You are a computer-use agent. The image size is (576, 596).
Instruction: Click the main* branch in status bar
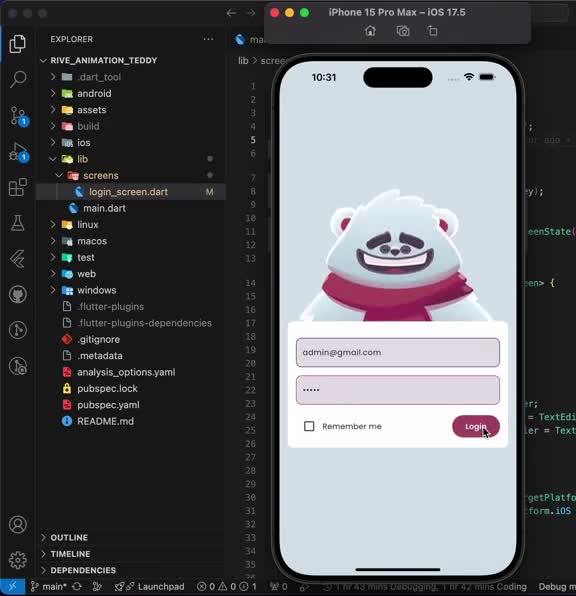[49, 586]
